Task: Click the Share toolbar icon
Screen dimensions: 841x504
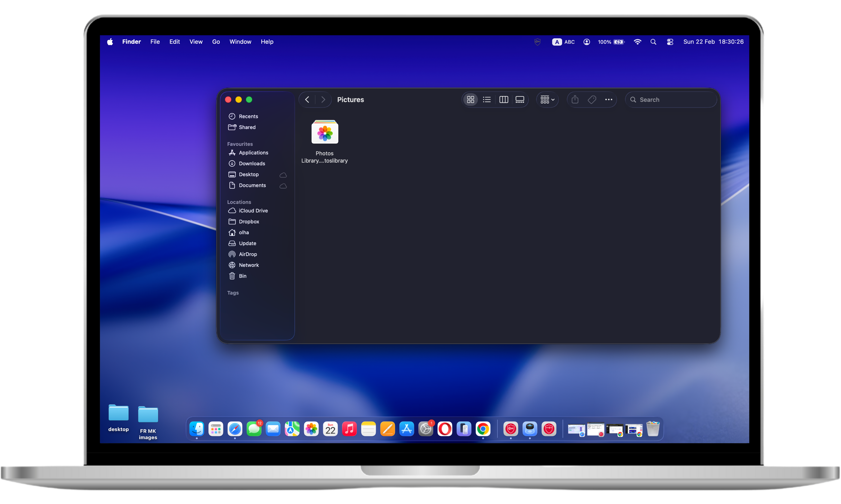Action: click(x=575, y=99)
